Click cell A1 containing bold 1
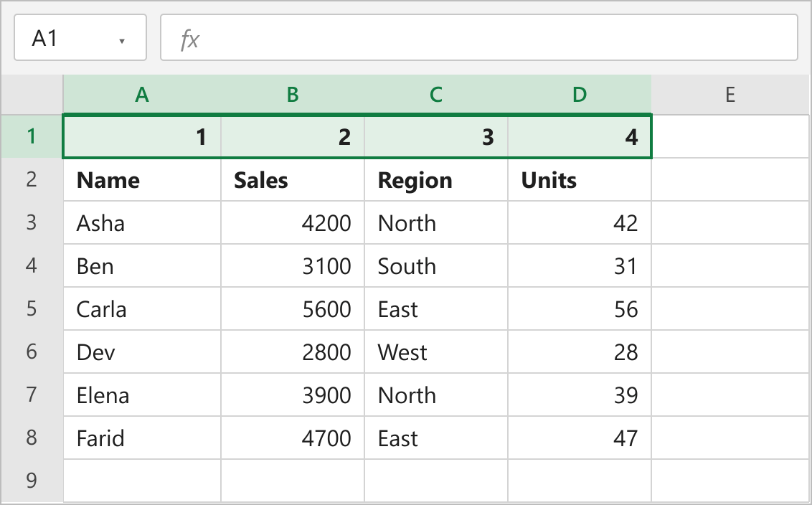 point(142,136)
